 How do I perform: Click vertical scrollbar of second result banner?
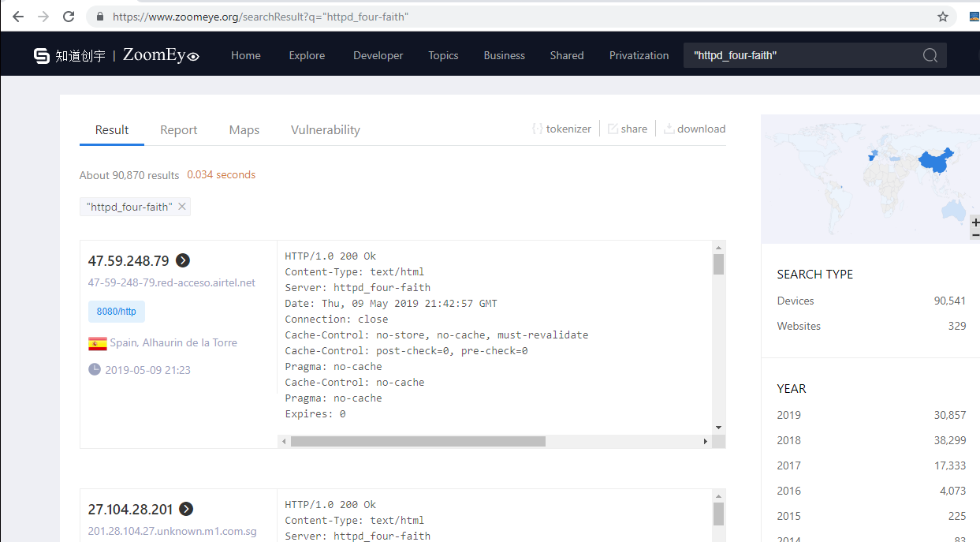point(718,514)
